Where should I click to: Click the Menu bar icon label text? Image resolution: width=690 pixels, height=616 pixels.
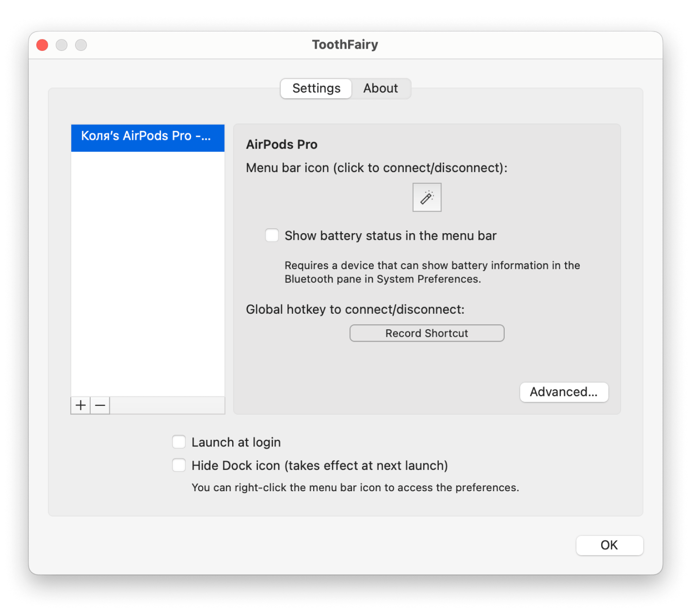pyautogui.click(x=376, y=168)
